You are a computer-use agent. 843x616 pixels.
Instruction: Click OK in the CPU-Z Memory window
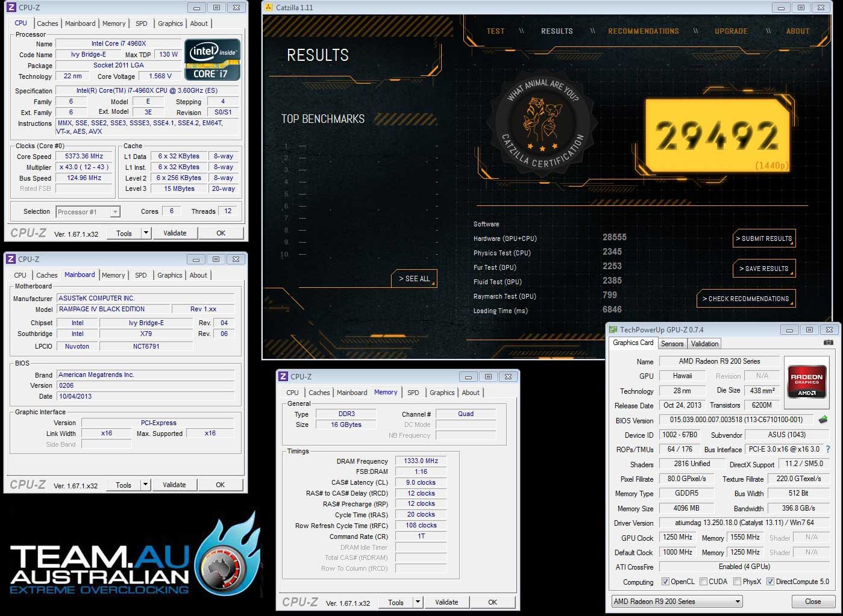(493, 602)
